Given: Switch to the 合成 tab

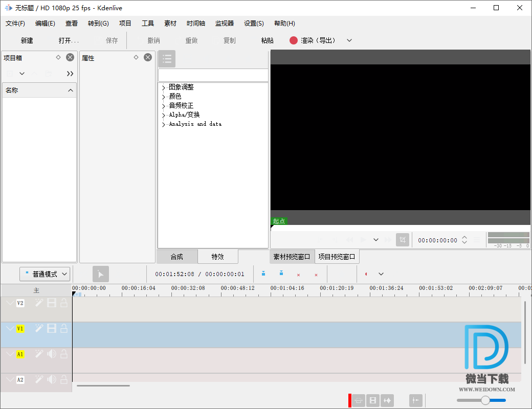Looking at the screenshot, I should click(x=177, y=257).
